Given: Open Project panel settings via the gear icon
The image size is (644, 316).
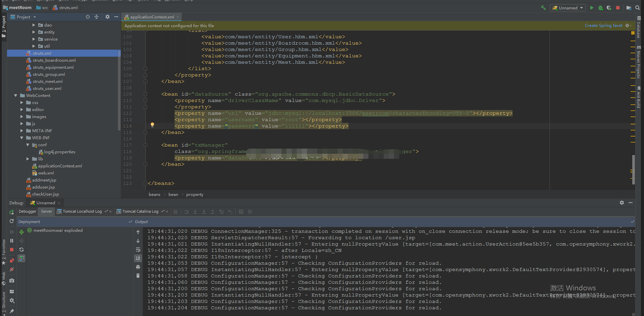Looking at the screenshot, I should (x=107, y=17).
